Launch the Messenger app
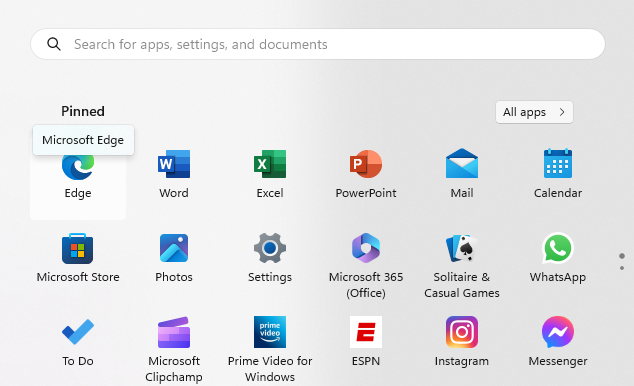This screenshot has width=634, height=386. (558, 332)
